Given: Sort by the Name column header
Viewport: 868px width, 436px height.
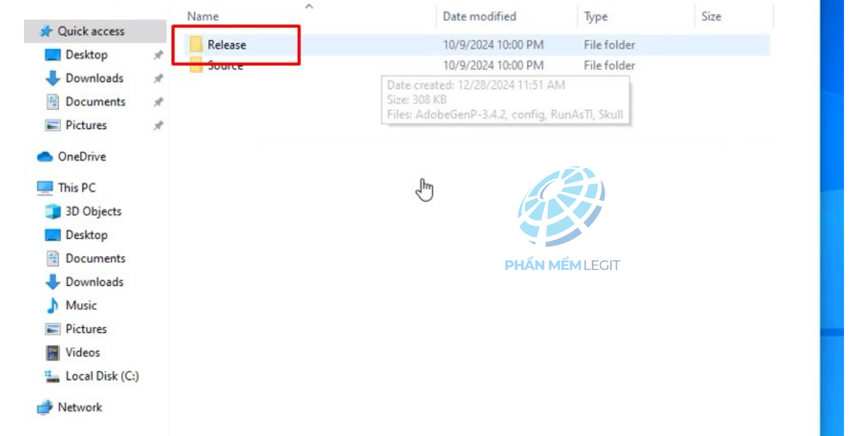Looking at the screenshot, I should tap(203, 17).
